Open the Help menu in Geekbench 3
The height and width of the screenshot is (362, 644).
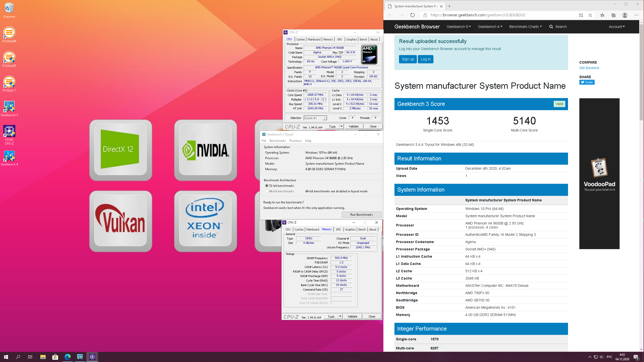pyautogui.click(x=308, y=141)
